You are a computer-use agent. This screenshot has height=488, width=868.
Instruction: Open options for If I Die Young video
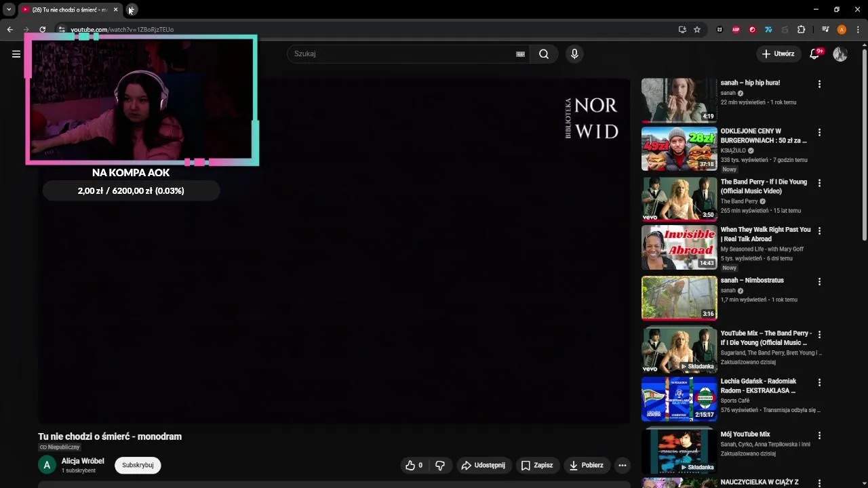coord(819,183)
